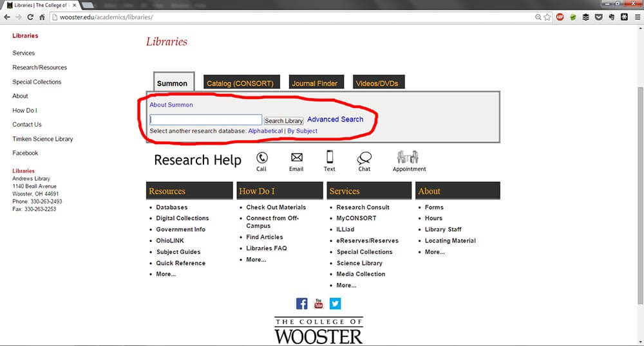644x346 pixels.
Task: Open Connect from Off-Campus link
Action: [x=272, y=222]
